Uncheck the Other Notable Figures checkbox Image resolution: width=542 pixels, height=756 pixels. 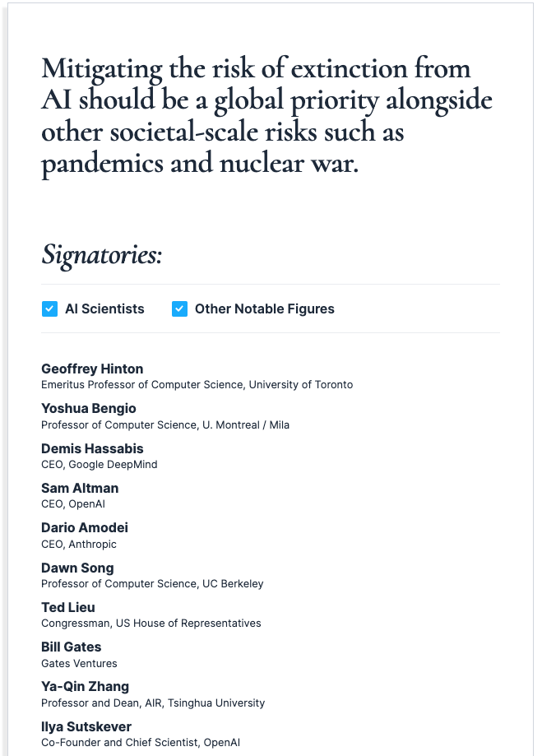pyautogui.click(x=180, y=309)
